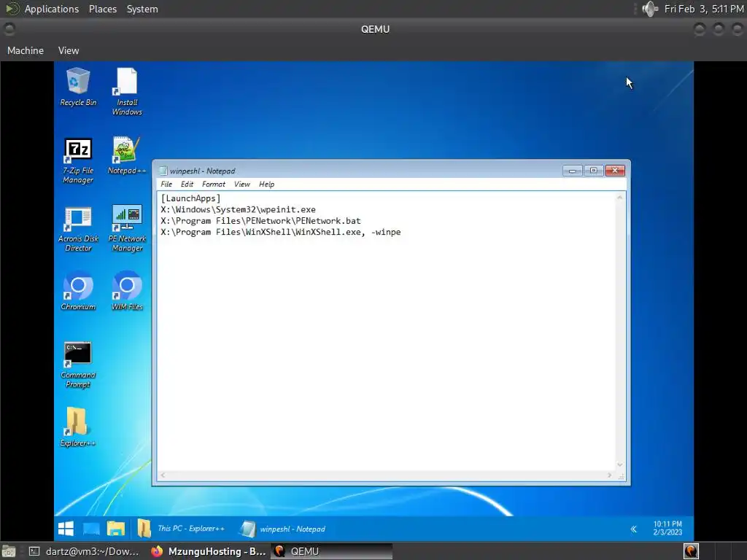Open the Recycle Bin desktop icon

(78, 87)
